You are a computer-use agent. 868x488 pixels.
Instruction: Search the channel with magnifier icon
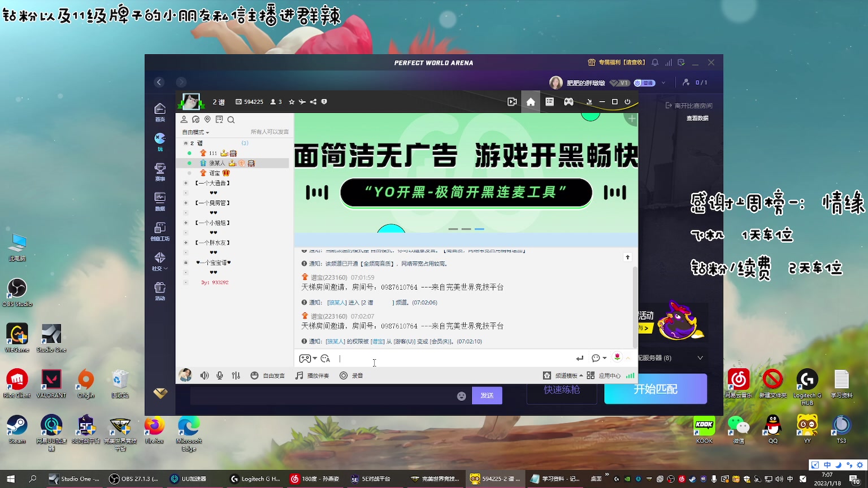[x=231, y=120]
